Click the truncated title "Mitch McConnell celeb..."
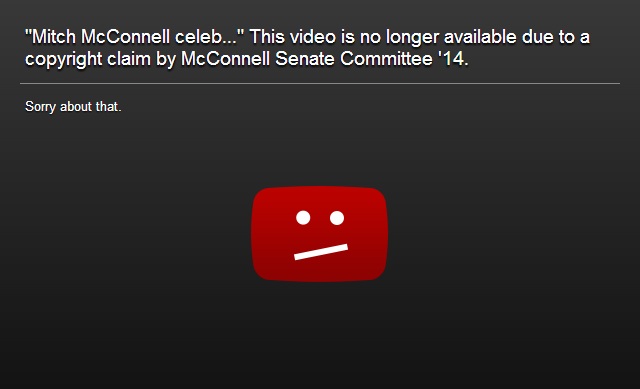Screen dimensions: 640x389 [135, 37]
